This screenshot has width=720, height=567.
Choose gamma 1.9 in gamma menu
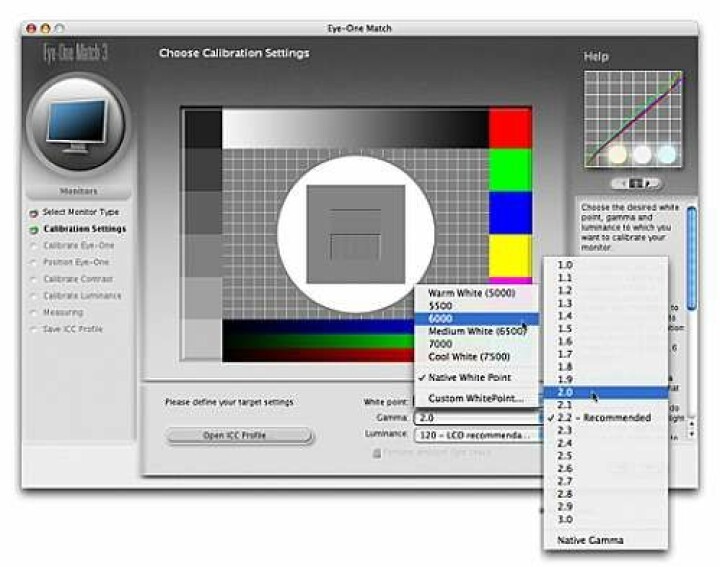(606, 379)
